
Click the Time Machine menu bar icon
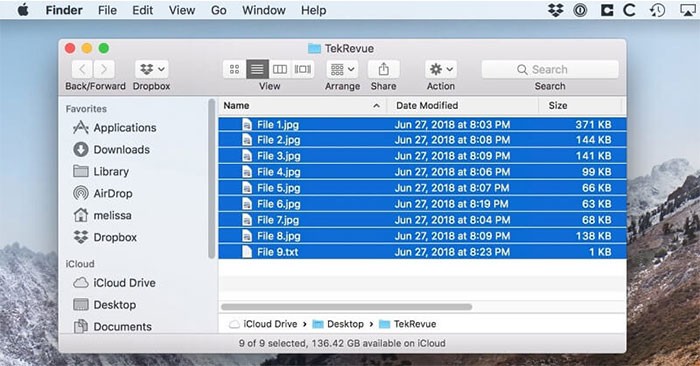[x=657, y=10]
